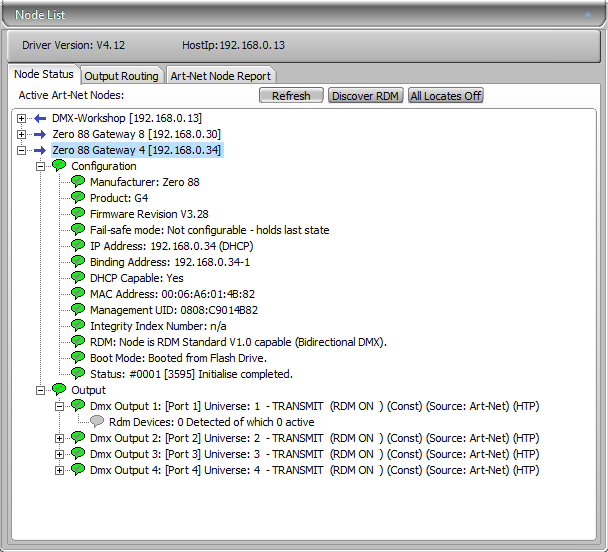Viewport: 608px width, 552px height.
Task: Click the blue right arrow beside Gateway 4
Action: click(x=40, y=150)
